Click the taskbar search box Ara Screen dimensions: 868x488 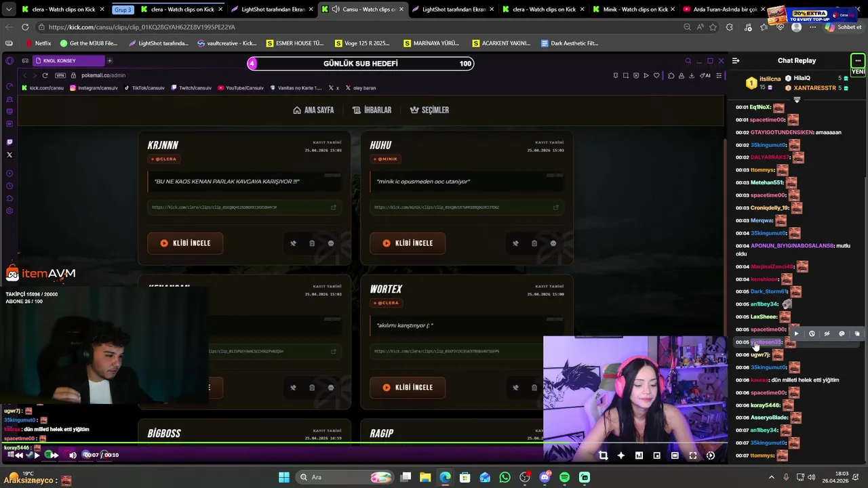pyautogui.click(x=344, y=477)
